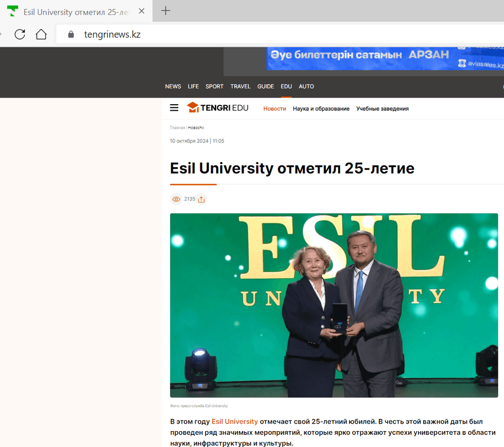504x447 pixels.
Task: Click the eye views icon
Action: [176, 199]
